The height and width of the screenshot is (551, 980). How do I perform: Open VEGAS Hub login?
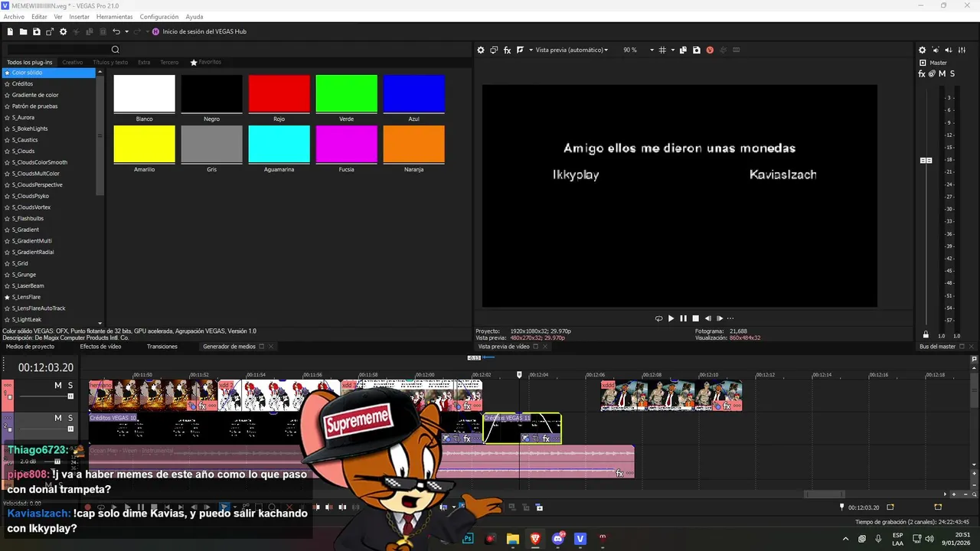pyautogui.click(x=199, y=31)
